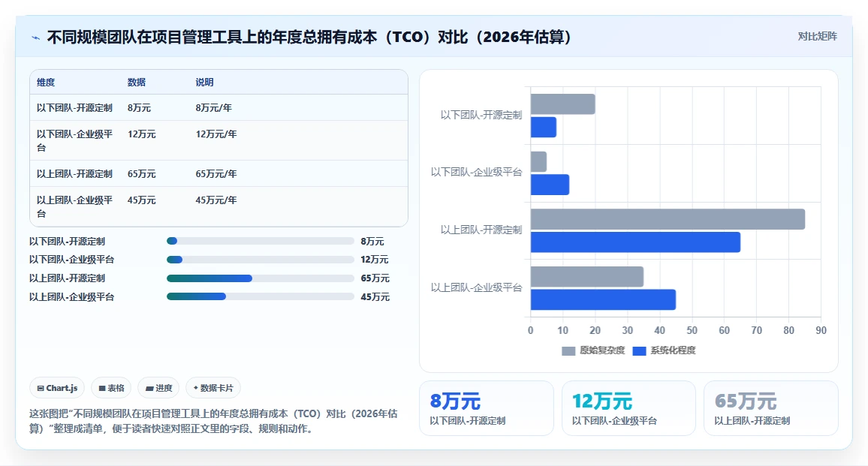868x466 pixels.
Task: Click the gray chart bar for 以上团队-企业级平台
Action: click(x=586, y=277)
